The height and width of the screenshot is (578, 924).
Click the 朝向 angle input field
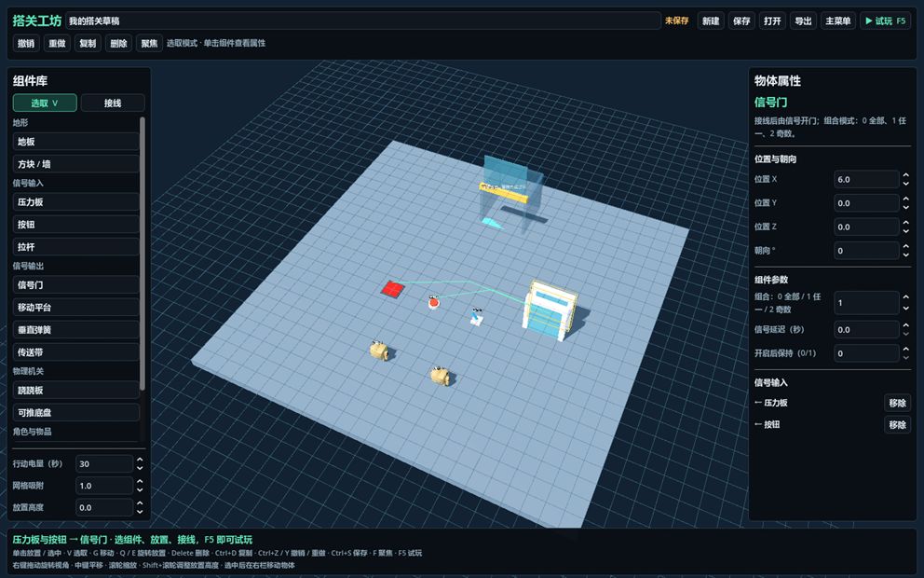click(867, 251)
